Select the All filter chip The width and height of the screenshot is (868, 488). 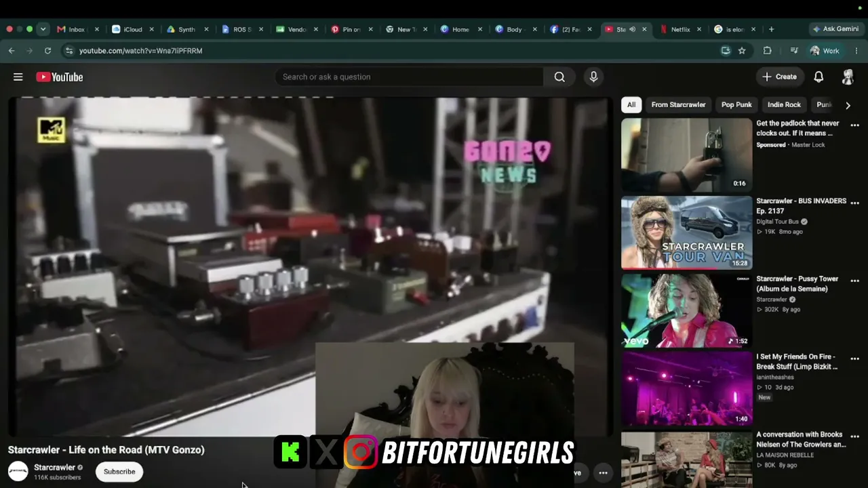click(x=631, y=105)
